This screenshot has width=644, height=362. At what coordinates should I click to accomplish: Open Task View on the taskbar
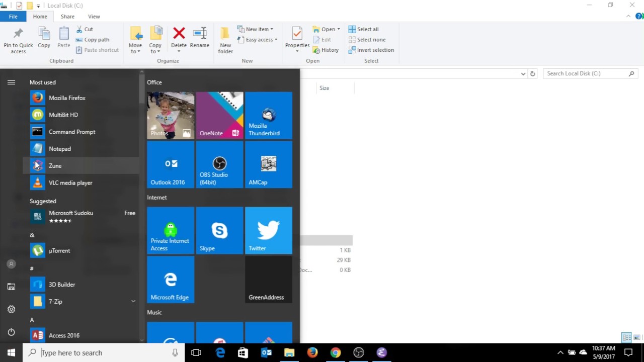click(196, 353)
